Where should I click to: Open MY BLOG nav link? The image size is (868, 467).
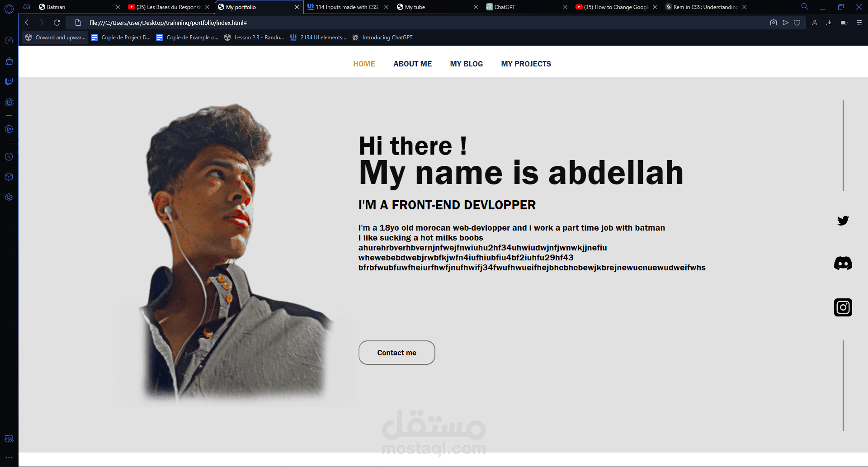click(x=466, y=64)
